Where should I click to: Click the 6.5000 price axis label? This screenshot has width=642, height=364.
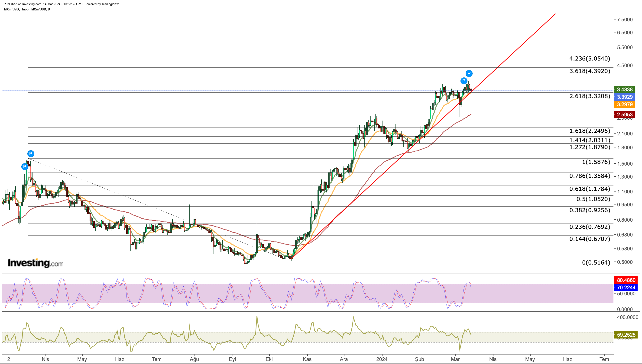[625, 32]
